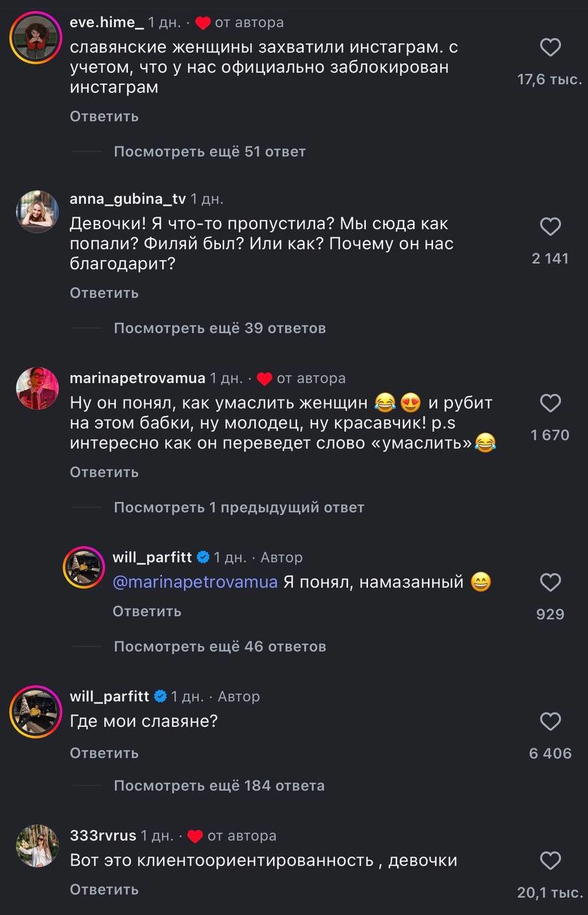Expand 51 replies under eve.hime_'s comment

point(208,152)
